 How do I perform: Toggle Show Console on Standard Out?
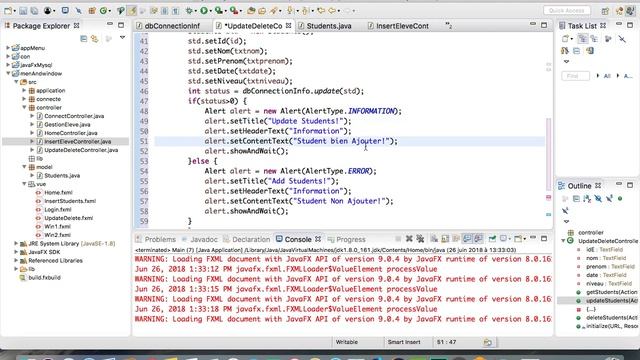(x=467, y=239)
